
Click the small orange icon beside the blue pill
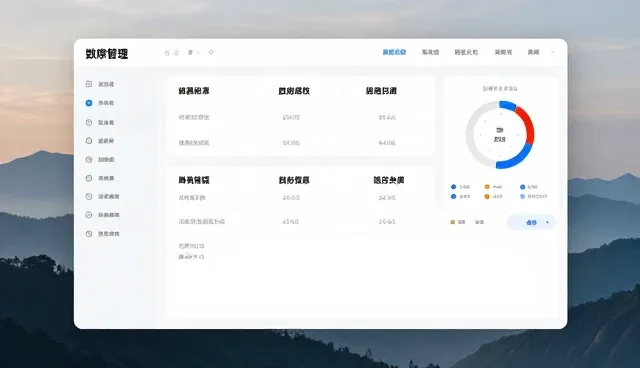pos(452,222)
